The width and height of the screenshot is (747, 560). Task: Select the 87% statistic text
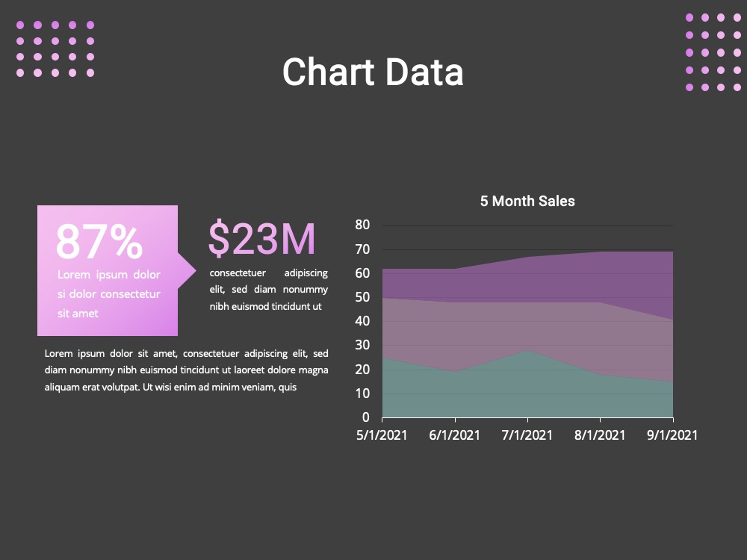[x=99, y=241]
